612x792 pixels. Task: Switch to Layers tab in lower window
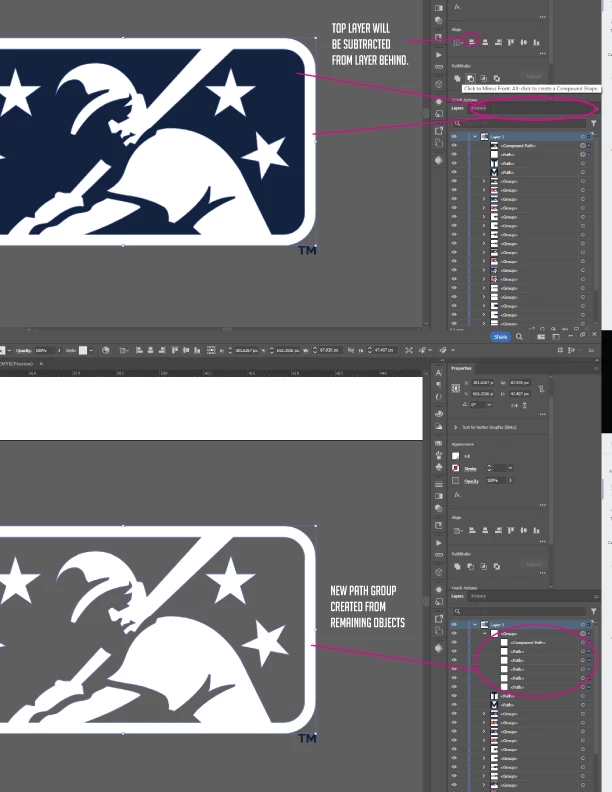(457, 596)
